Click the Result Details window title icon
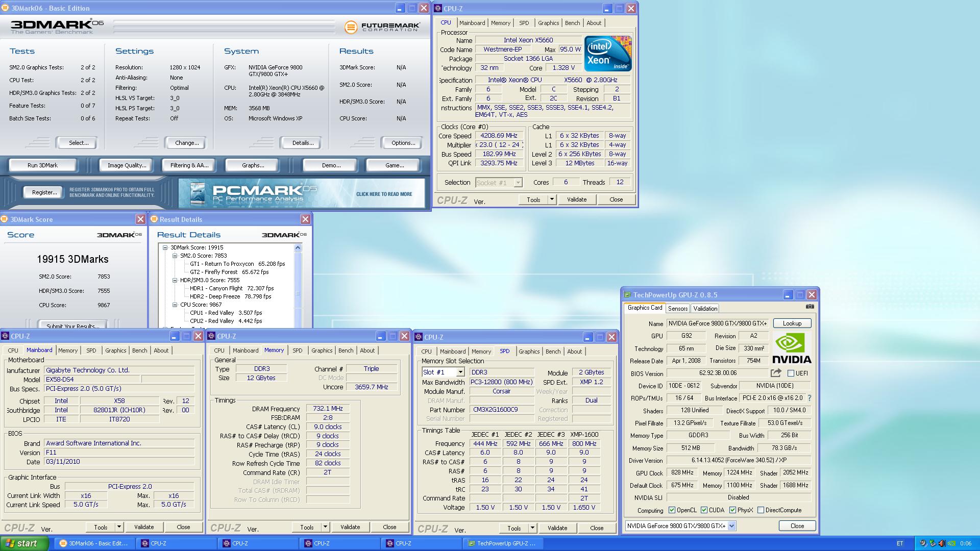 click(x=154, y=219)
